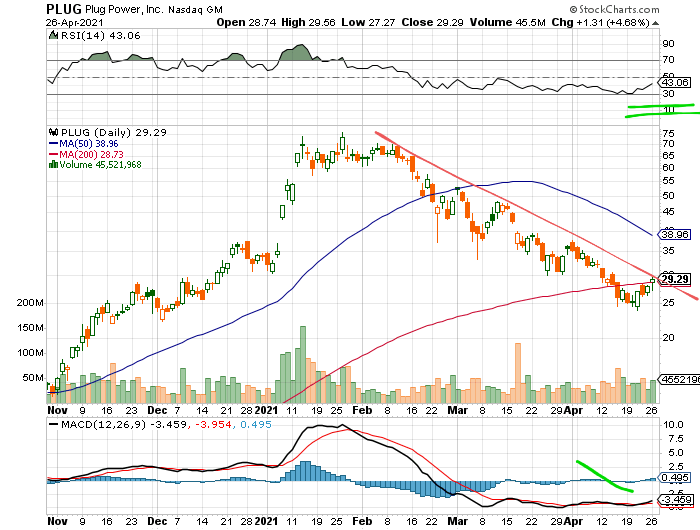Image resolution: width=700 pixels, height=530 pixels.
Task: Click the 50M volume axis label
Action: tap(33, 378)
